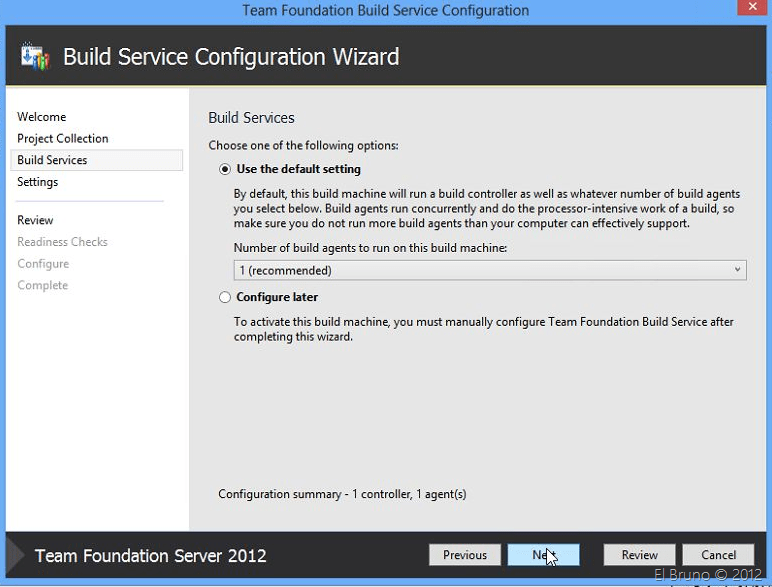Open Project Collection step in sidebar
This screenshot has height=587, width=772.
[63, 139]
